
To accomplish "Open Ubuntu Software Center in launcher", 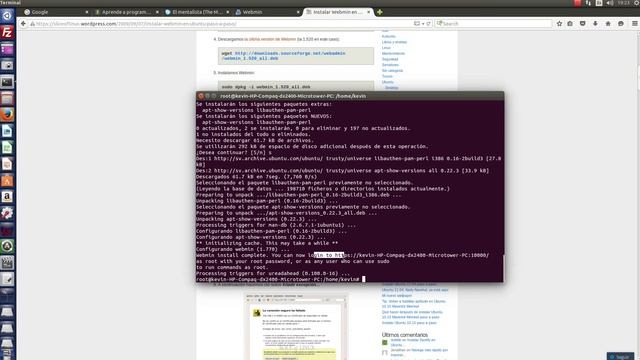I will pyautogui.click(x=7, y=180).
